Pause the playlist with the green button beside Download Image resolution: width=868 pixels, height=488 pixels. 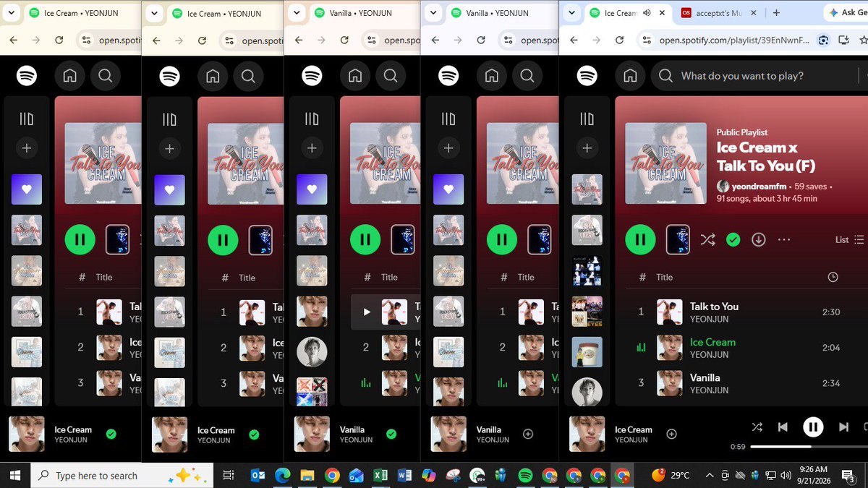(x=640, y=239)
